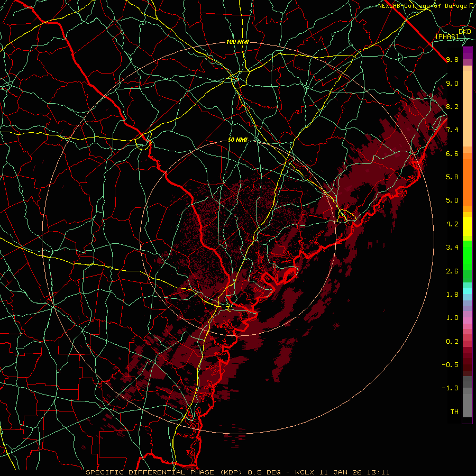This screenshot has width=476, height=476.
Task: Click the '-1.3' scale value
Action: click(x=450, y=388)
